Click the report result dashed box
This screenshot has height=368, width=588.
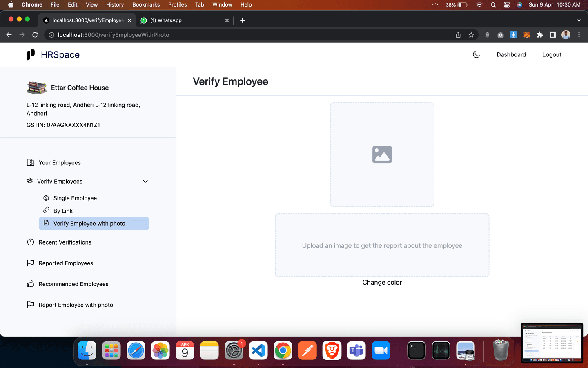(x=382, y=245)
